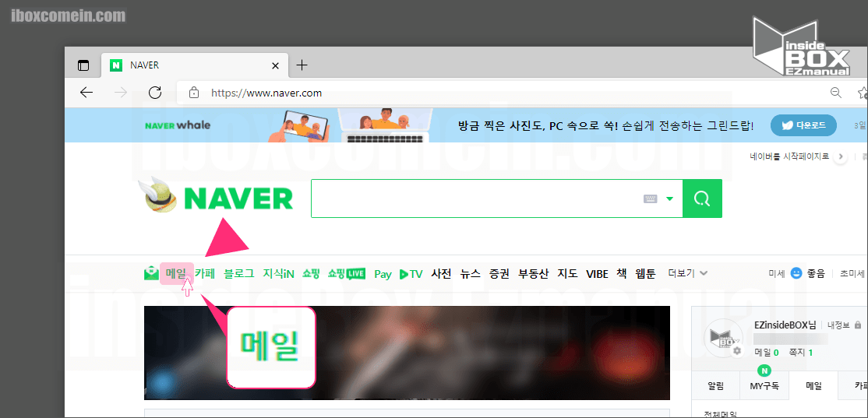Click the green mail envelope icon
Viewport: 868px width, 418px height.
click(x=151, y=273)
